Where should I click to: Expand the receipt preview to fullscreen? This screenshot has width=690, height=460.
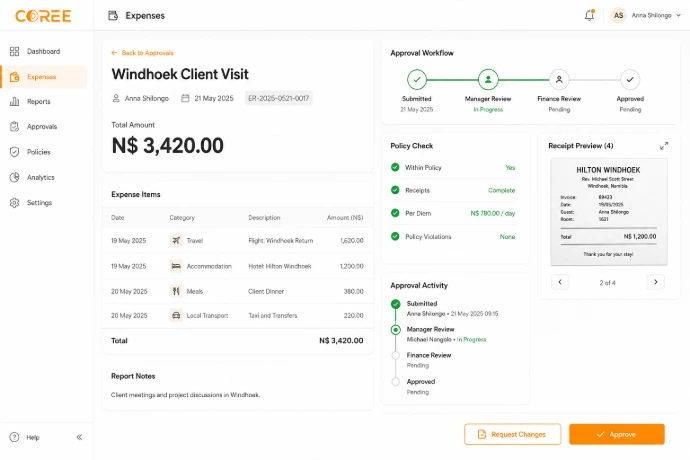664,146
